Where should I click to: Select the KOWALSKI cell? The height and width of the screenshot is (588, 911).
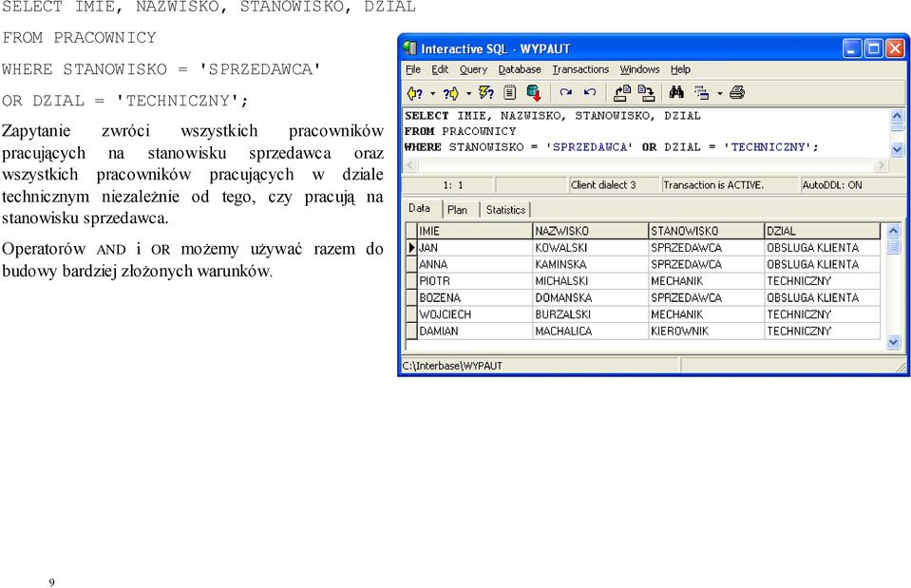click(590, 248)
